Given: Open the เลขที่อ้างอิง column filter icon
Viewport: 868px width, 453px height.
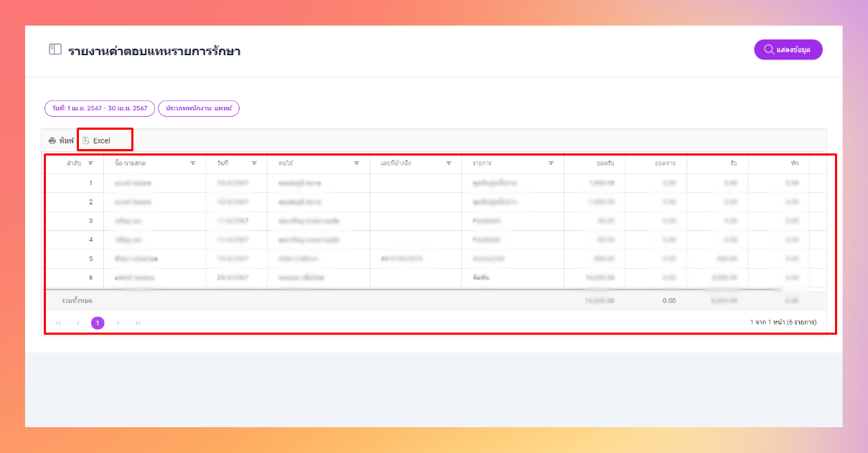Looking at the screenshot, I should coord(448,163).
